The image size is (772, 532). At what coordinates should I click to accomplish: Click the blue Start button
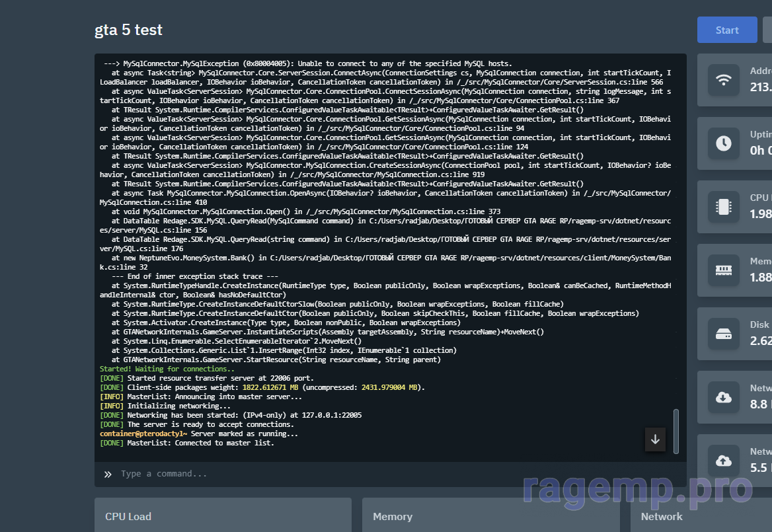coord(726,30)
